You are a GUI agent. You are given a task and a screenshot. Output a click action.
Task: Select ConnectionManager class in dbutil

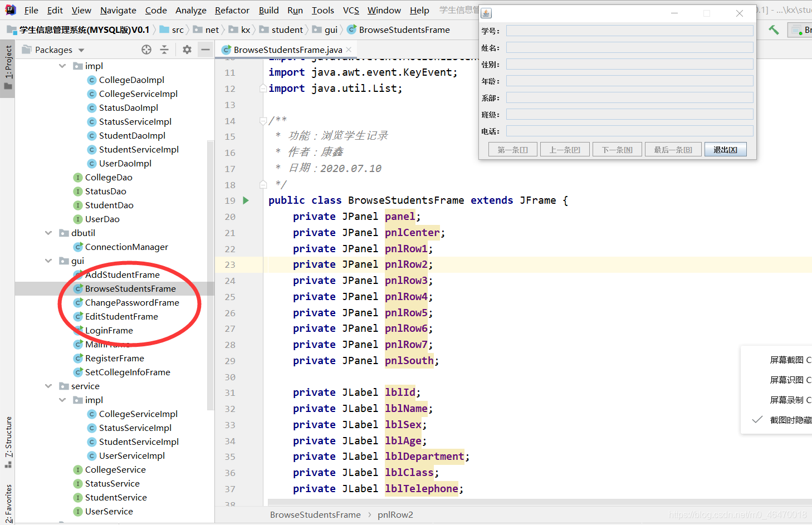pyautogui.click(x=126, y=247)
